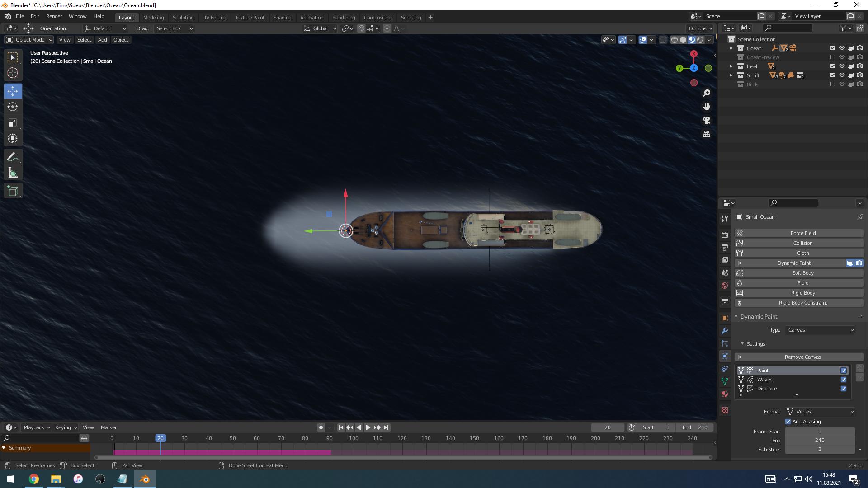Choose the Annotate pencil tool

coord(13,157)
